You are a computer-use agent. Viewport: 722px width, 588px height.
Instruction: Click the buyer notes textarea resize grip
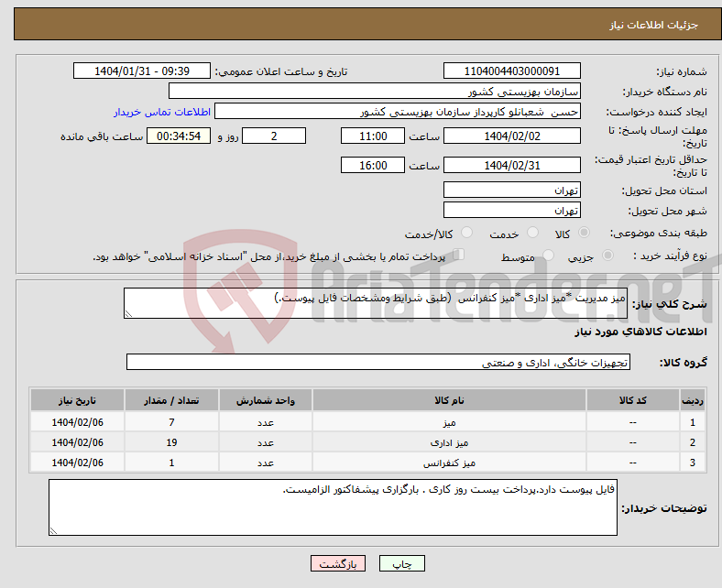53,530
